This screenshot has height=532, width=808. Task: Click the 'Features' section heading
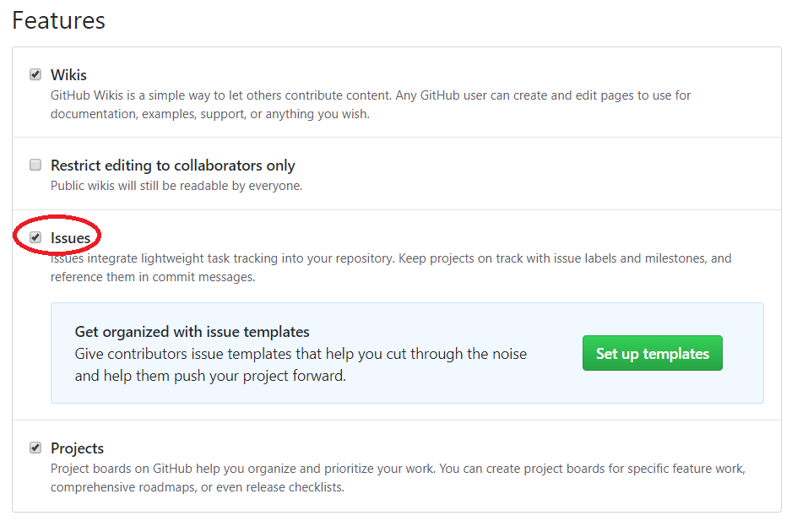58,20
